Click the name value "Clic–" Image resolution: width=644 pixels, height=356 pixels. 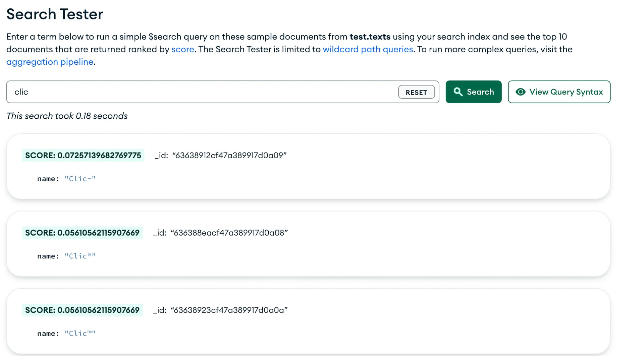80,179
